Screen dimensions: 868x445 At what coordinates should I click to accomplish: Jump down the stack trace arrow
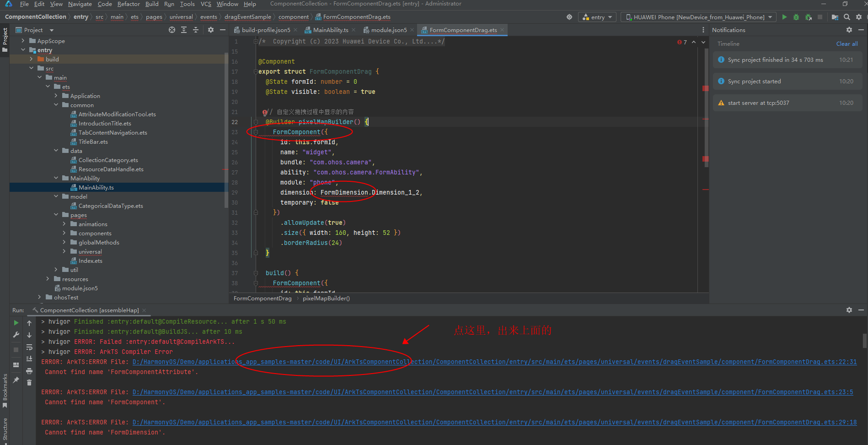pyautogui.click(x=29, y=335)
